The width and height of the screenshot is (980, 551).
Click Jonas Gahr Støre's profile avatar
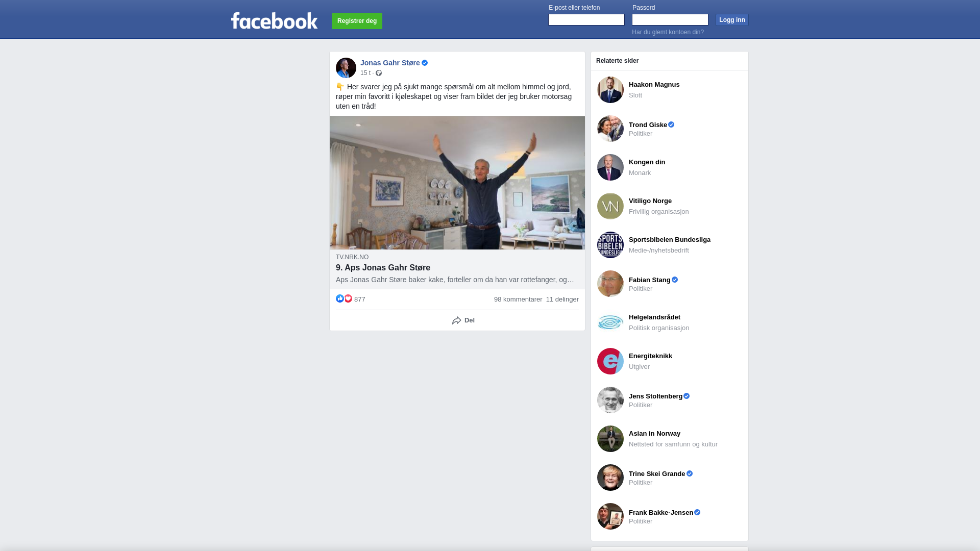coord(346,68)
